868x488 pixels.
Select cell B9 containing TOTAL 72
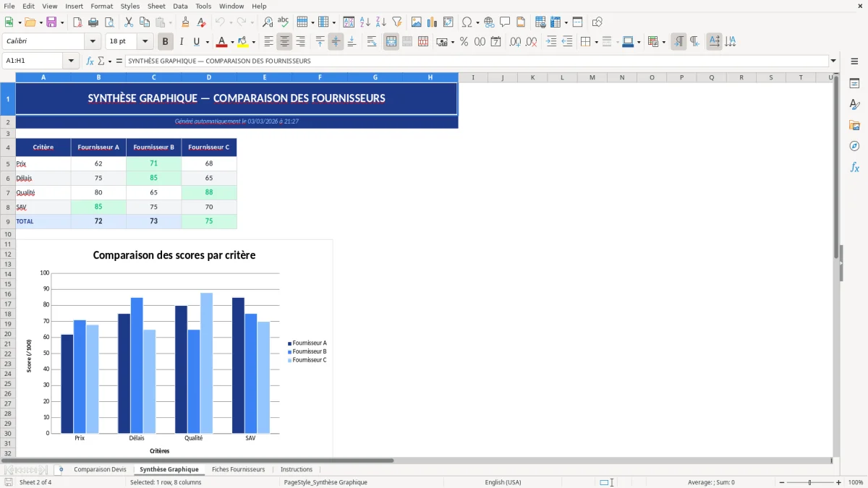(x=98, y=221)
